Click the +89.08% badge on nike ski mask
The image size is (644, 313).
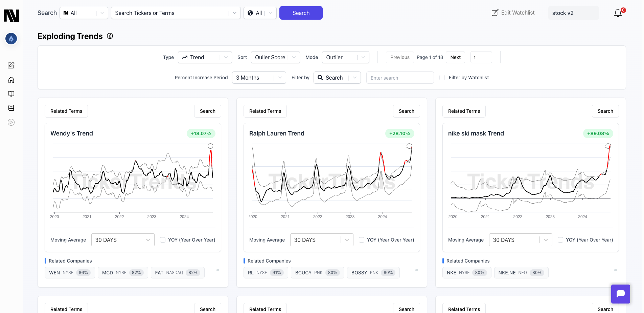598,133
